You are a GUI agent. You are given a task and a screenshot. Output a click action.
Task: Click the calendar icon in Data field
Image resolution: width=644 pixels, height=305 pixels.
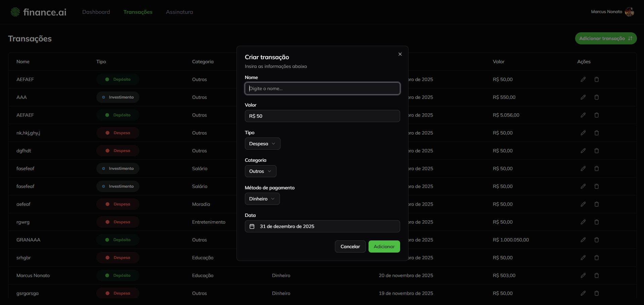252,226
